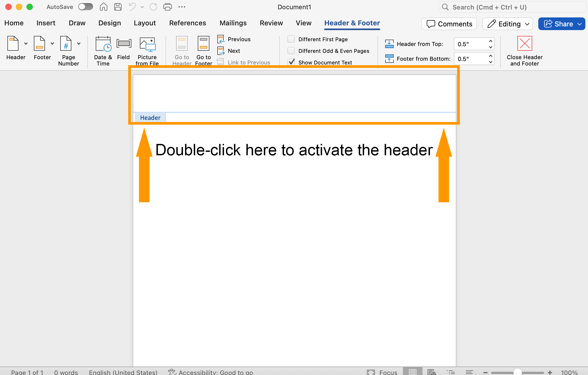This screenshot has height=375, width=588.
Task: Open the Editing mode dropdown
Action: (507, 24)
